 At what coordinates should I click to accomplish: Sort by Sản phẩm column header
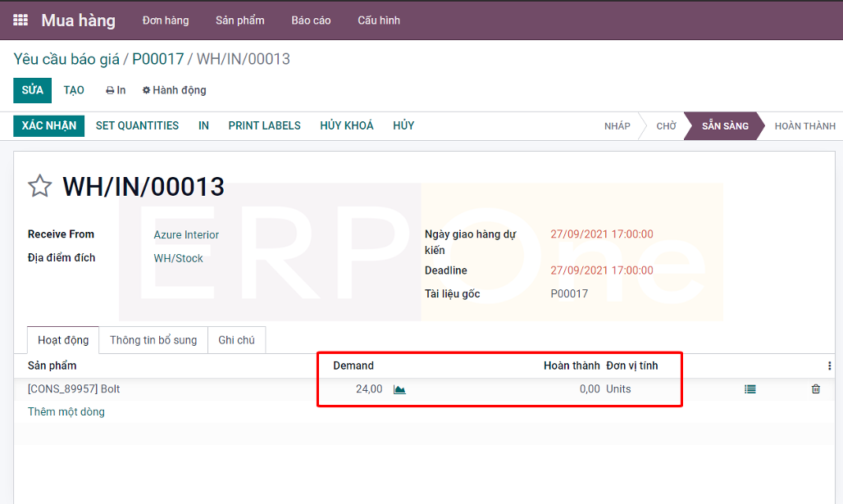pyautogui.click(x=52, y=366)
